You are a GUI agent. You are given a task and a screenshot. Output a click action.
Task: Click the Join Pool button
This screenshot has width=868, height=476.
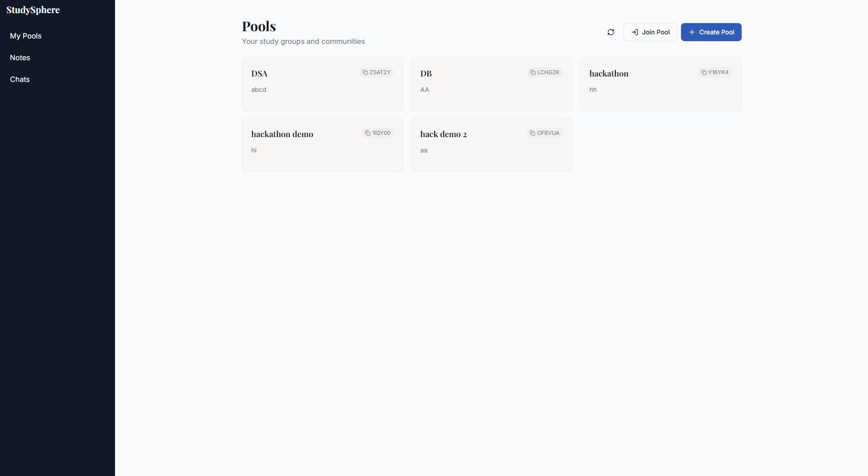tap(650, 32)
